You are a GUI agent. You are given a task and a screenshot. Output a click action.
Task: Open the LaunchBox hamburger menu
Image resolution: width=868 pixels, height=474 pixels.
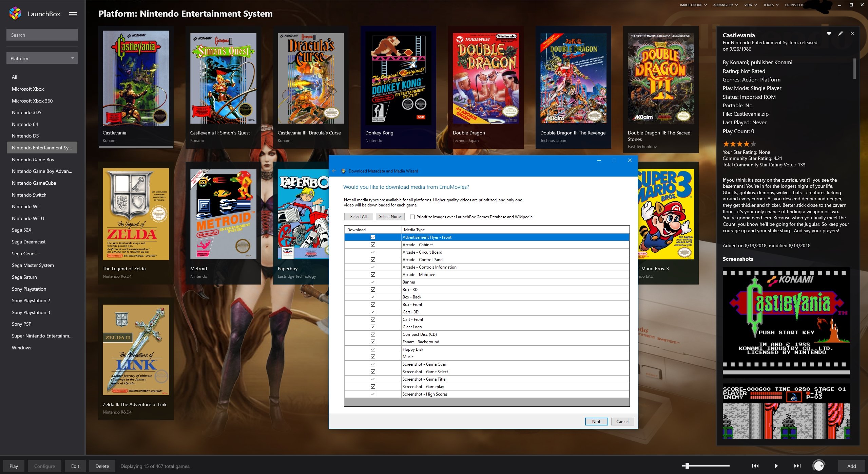73,14
